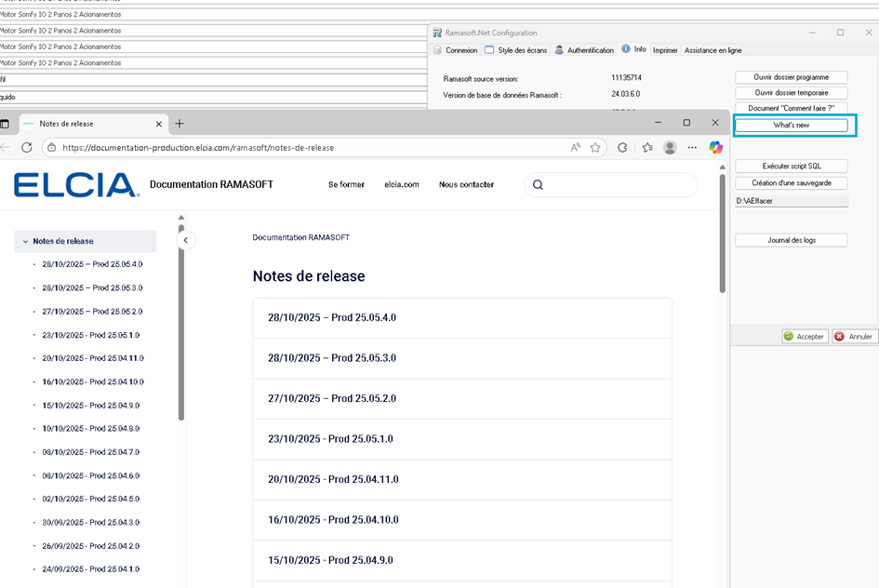This screenshot has height=588, width=879.
Task: Click the browser refresh icon
Action: coord(27,147)
